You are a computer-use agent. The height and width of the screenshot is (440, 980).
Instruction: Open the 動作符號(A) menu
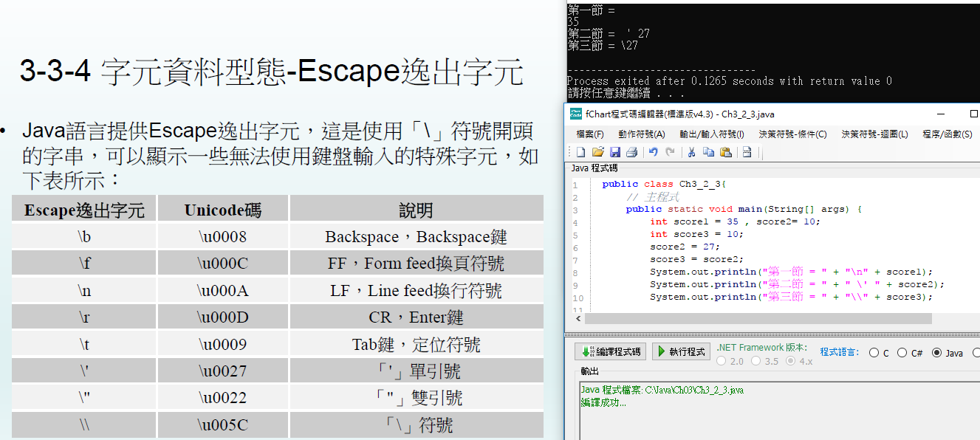(x=641, y=134)
